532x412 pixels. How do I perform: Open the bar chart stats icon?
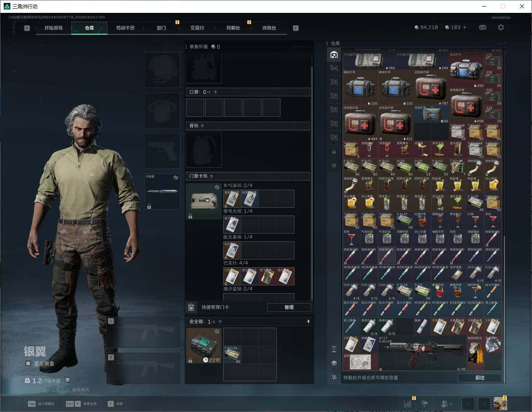pyautogui.click(x=408, y=403)
